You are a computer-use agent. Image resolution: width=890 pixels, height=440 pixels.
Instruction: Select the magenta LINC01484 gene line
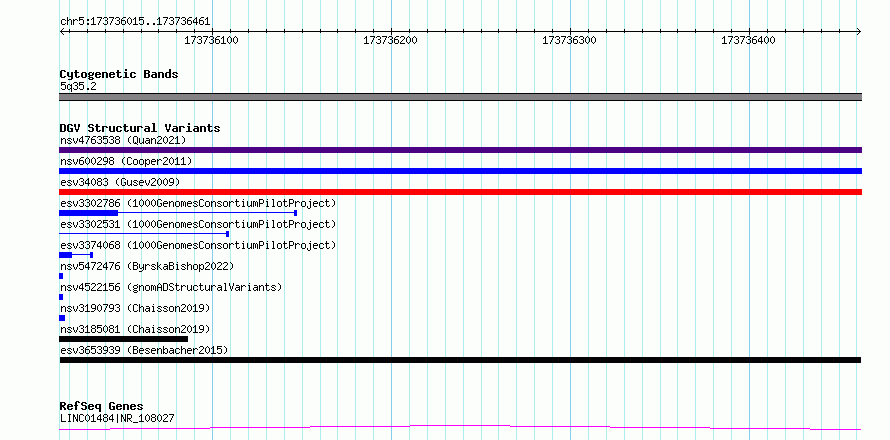460,427
